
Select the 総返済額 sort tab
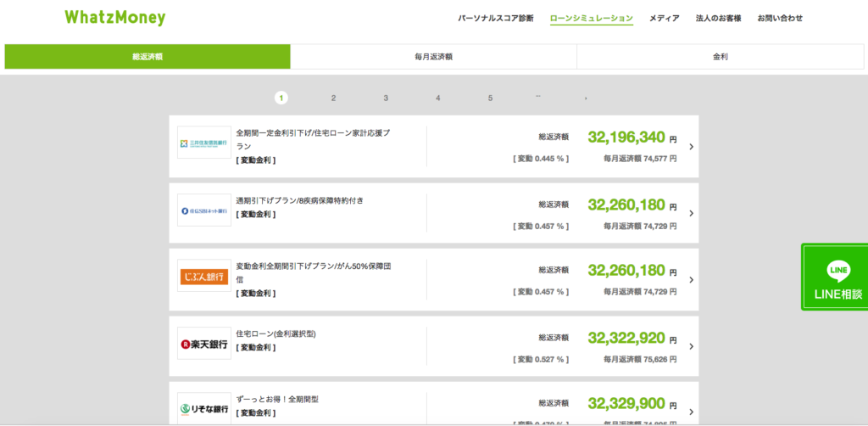coord(147,57)
